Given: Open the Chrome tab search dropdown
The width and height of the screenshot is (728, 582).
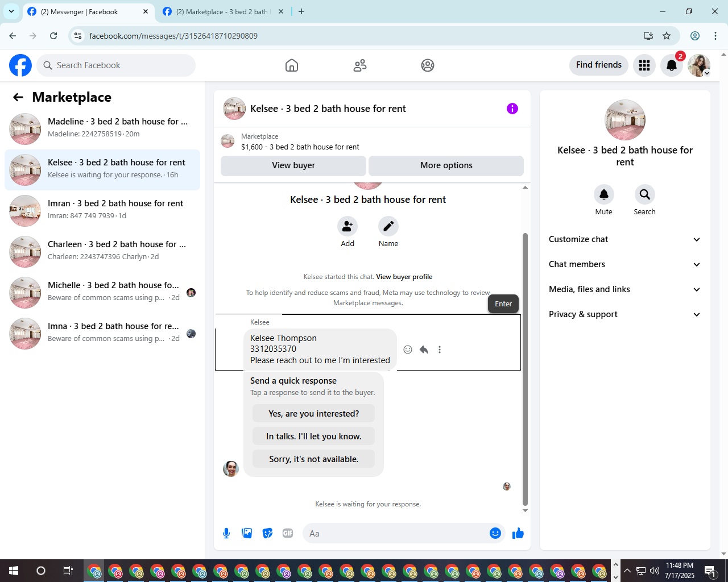Looking at the screenshot, I should point(11,11).
